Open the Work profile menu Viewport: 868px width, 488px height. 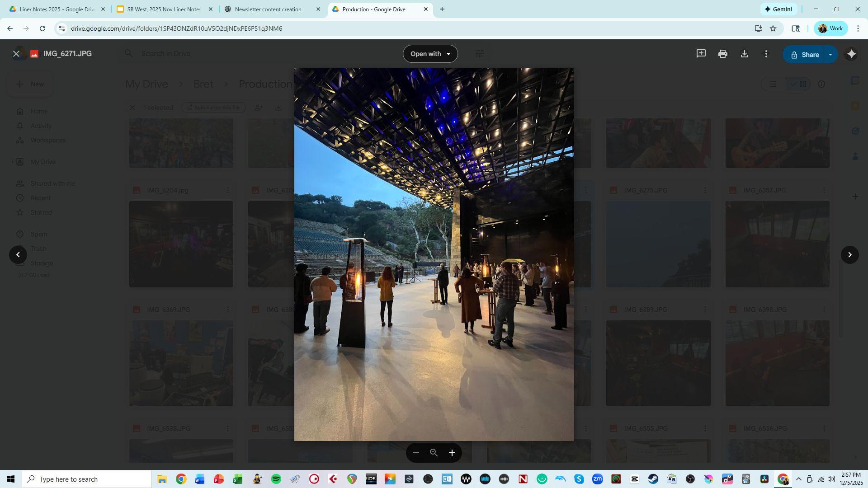pos(830,28)
